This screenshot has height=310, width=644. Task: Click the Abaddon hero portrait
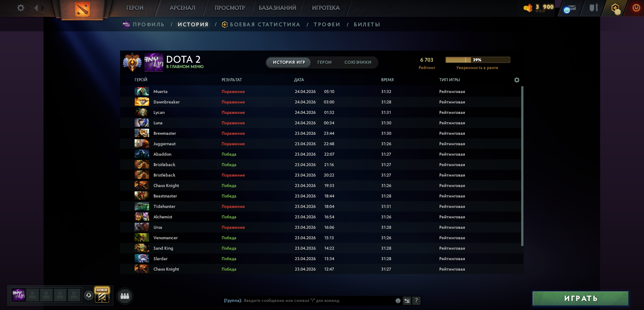coord(142,154)
